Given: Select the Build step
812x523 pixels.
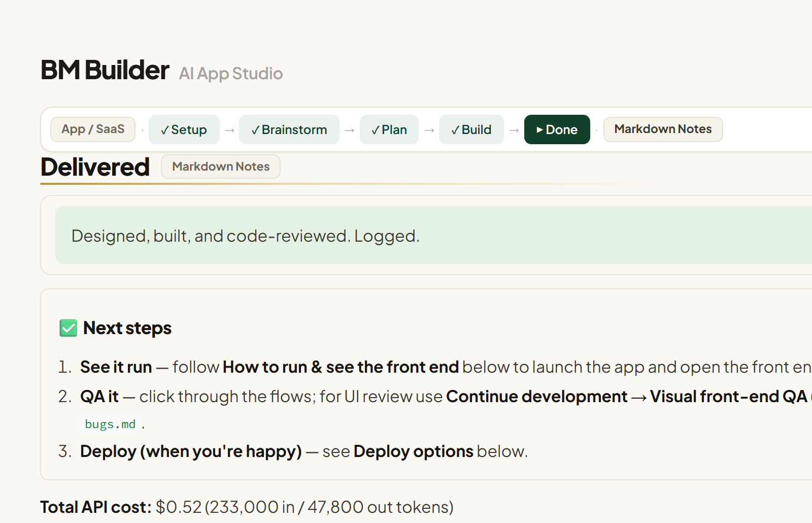Looking at the screenshot, I should coord(471,129).
